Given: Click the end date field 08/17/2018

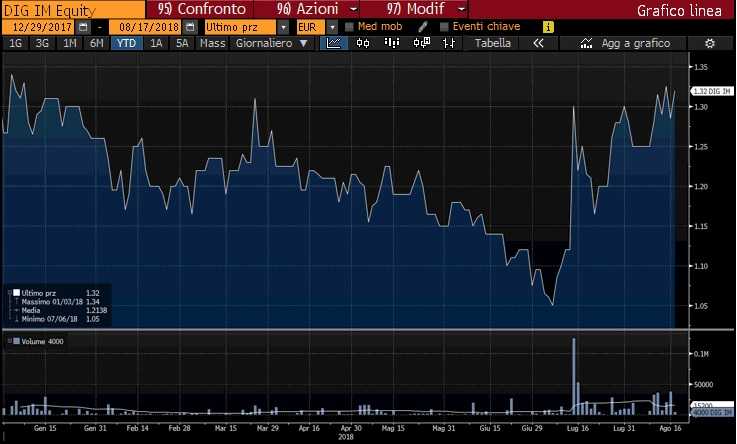Looking at the screenshot, I should pos(145,27).
